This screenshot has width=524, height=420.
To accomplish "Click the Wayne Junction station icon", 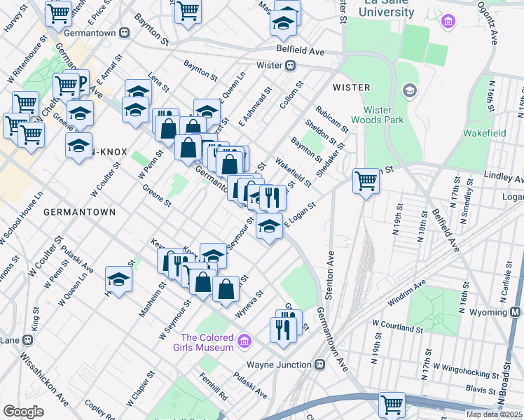I will (319, 365).
